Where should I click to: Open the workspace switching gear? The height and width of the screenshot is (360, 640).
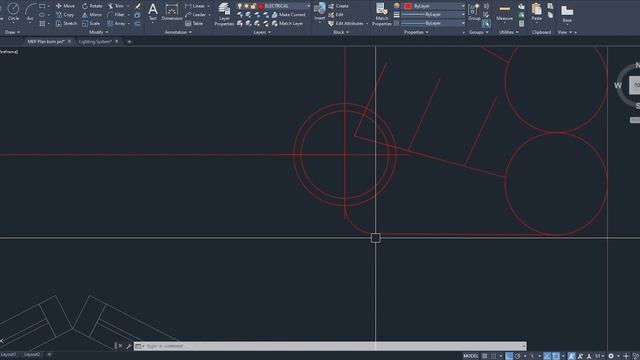(611, 356)
